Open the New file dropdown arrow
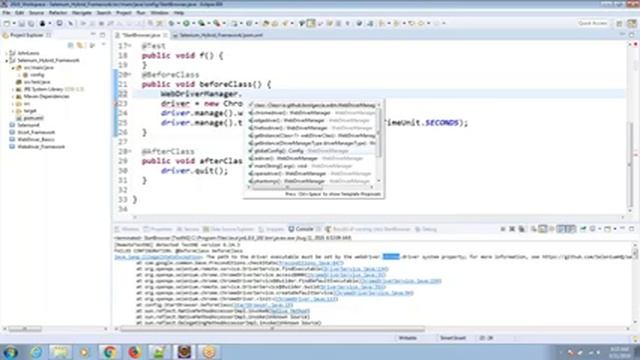This screenshot has width=640, height=360. coord(13,23)
